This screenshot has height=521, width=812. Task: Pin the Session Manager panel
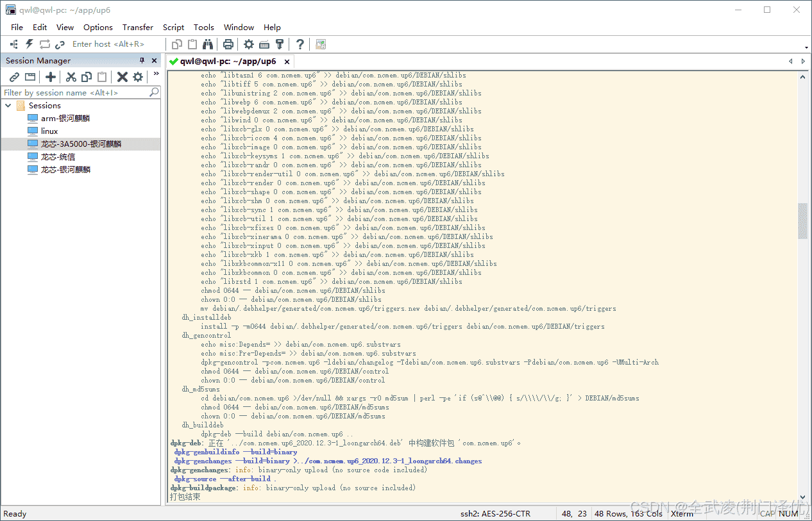[142, 61]
